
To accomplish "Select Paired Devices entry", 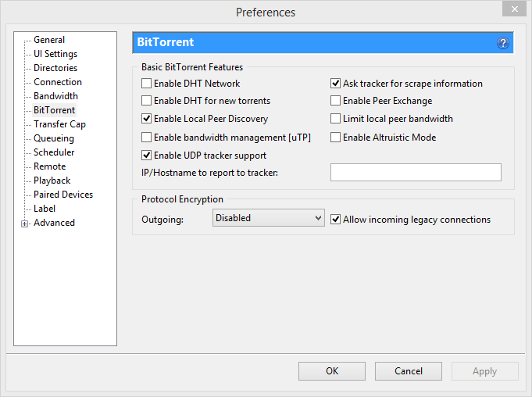I will (x=63, y=195).
